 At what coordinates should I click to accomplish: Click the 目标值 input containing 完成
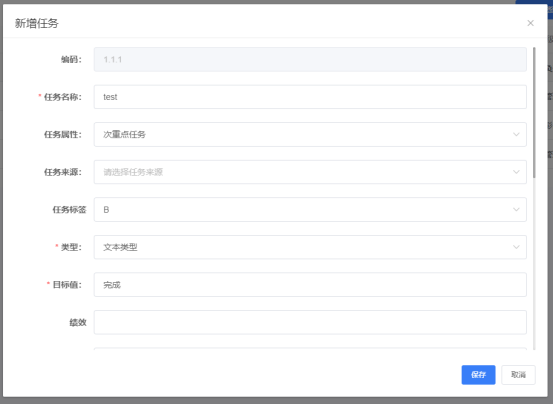(x=310, y=284)
